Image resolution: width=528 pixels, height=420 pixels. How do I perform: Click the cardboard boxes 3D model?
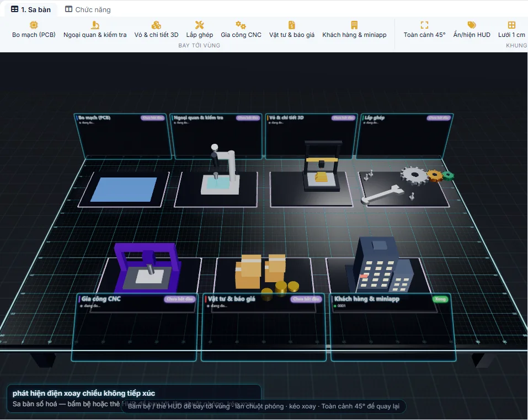point(260,271)
